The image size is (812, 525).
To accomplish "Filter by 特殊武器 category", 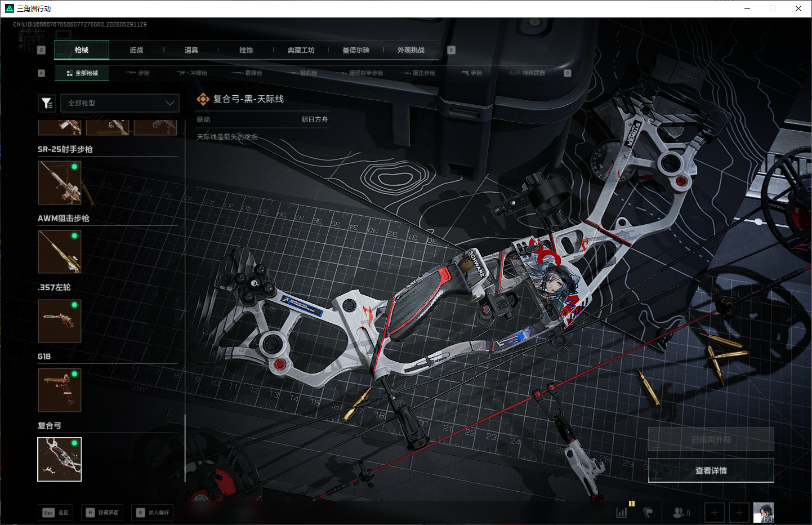I will click(527, 73).
